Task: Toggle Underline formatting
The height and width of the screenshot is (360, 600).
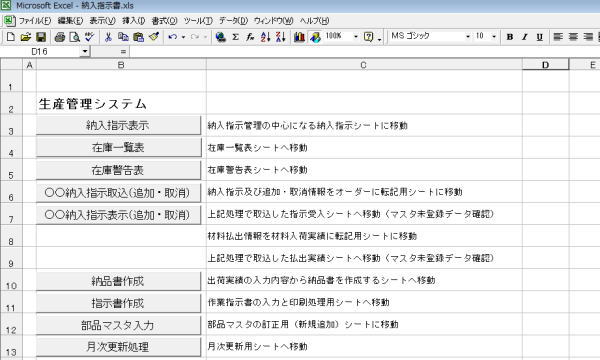Action: pos(540,37)
